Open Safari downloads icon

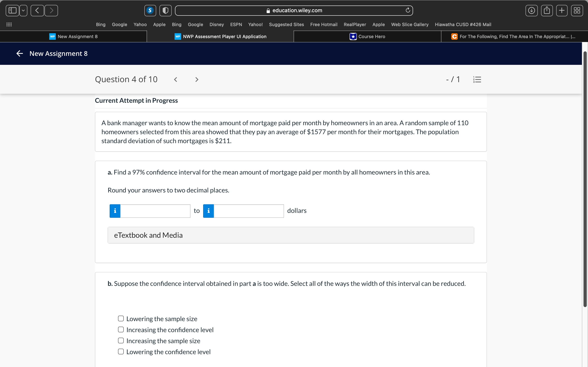pyautogui.click(x=531, y=10)
